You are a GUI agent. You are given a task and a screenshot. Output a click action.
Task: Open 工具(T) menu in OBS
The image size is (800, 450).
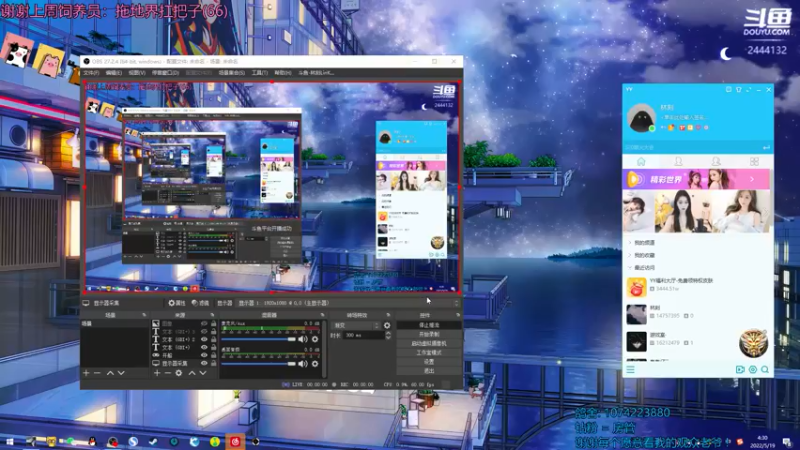tap(260, 73)
